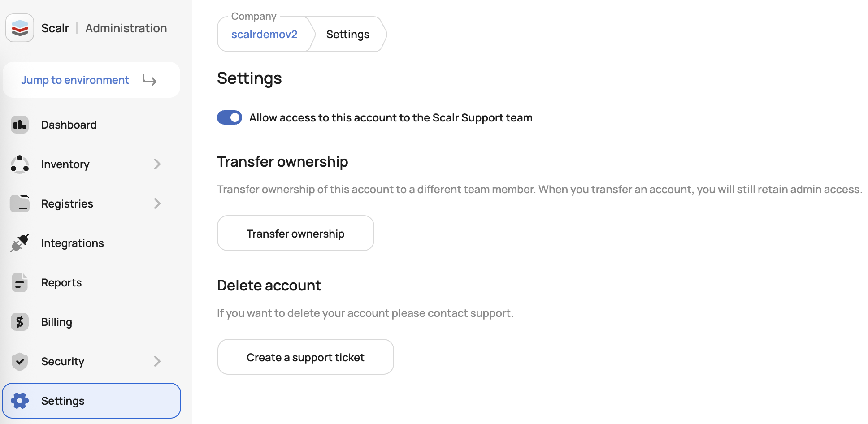This screenshot has width=868, height=424.
Task: Click the Inventory nodes icon
Action: click(x=20, y=164)
